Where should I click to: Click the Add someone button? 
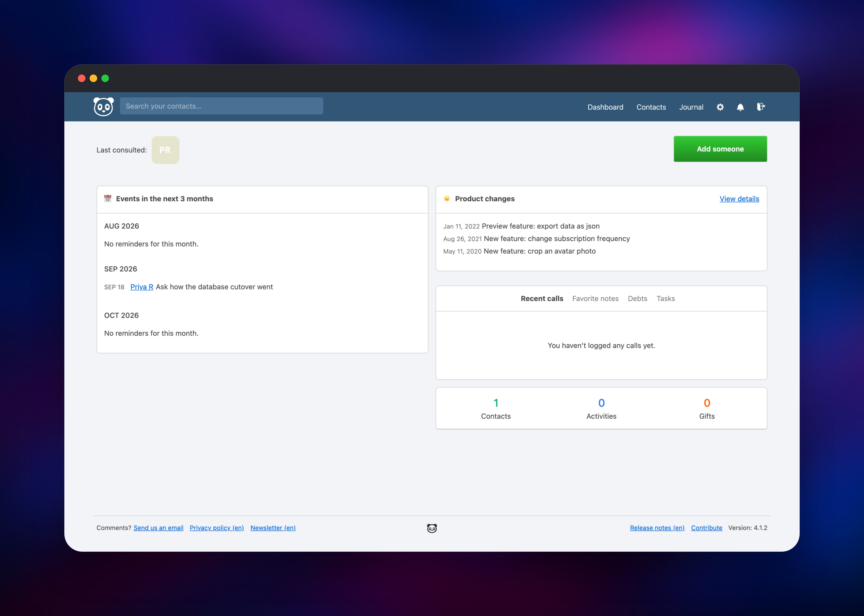pyautogui.click(x=720, y=149)
